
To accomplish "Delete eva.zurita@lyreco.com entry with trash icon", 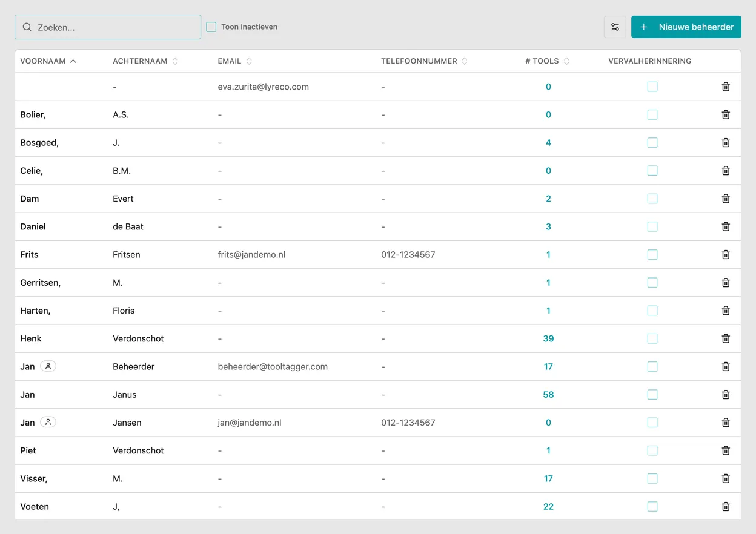I will pos(726,87).
